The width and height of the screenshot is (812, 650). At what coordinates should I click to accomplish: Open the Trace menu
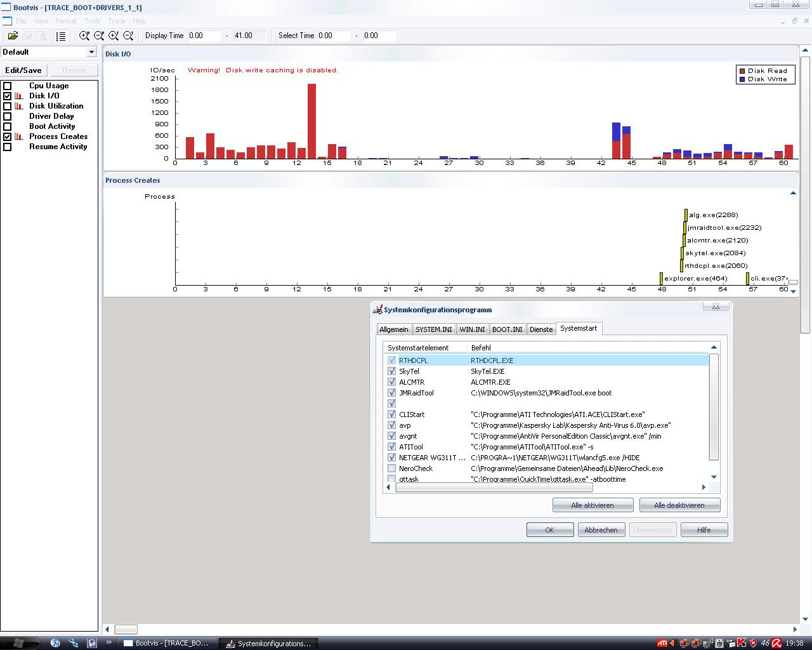(x=117, y=21)
